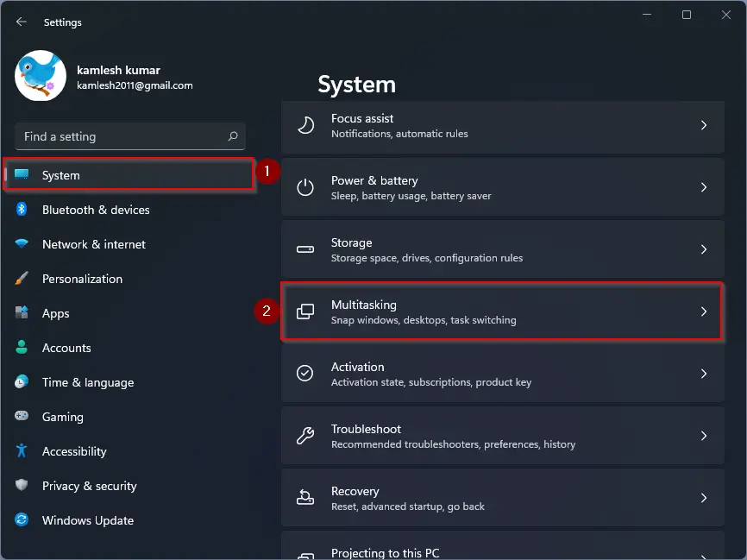
Task: Switch to Apps settings
Action: point(129,313)
